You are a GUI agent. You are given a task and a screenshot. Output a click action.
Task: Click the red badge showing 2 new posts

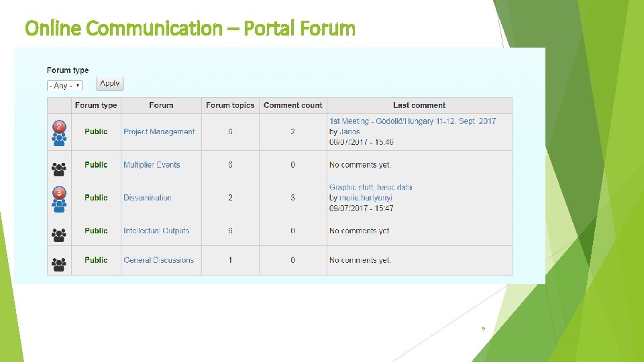pyautogui.click(x=59, y=127)
